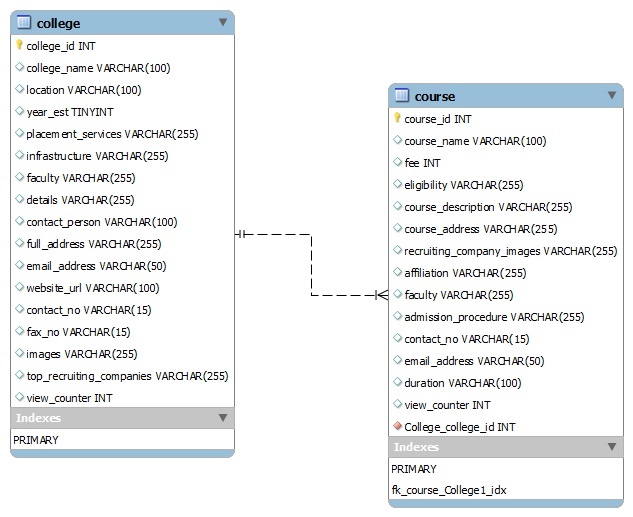Click the diamond icon beside course_address

pyautogui.click(x=398, y=228)
